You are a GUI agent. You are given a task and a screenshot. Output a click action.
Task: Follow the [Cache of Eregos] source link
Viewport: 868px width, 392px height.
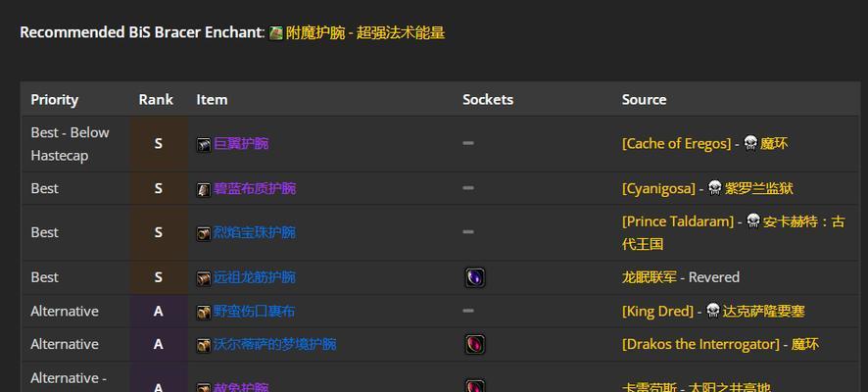click(x=676, y=144)
